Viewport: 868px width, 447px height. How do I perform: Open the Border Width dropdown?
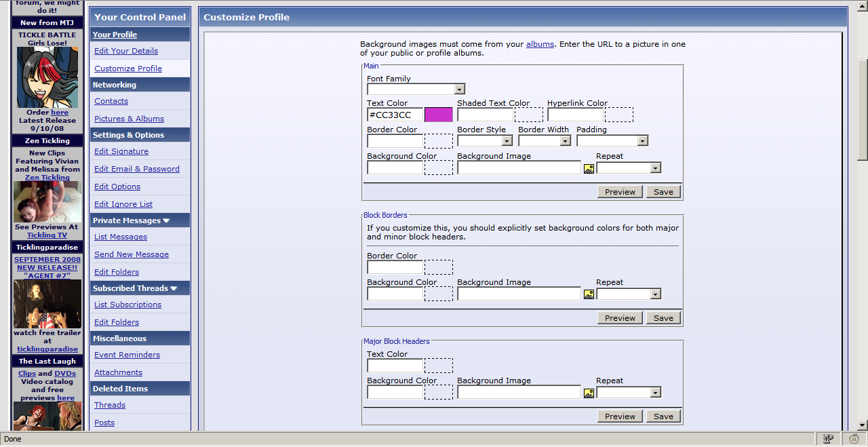pyautogui.click(x=565, y=141)
